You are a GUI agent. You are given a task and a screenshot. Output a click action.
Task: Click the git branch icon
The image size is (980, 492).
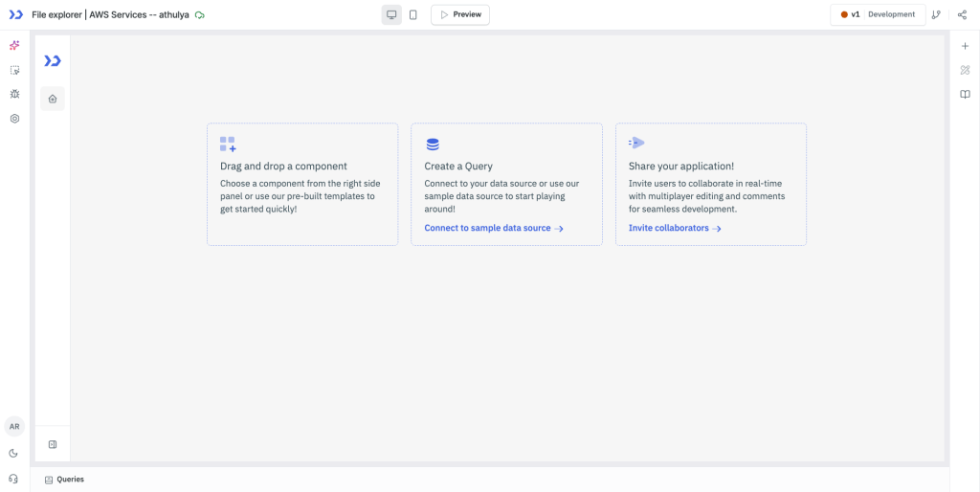pyautogui.click(x=936, y=14)
